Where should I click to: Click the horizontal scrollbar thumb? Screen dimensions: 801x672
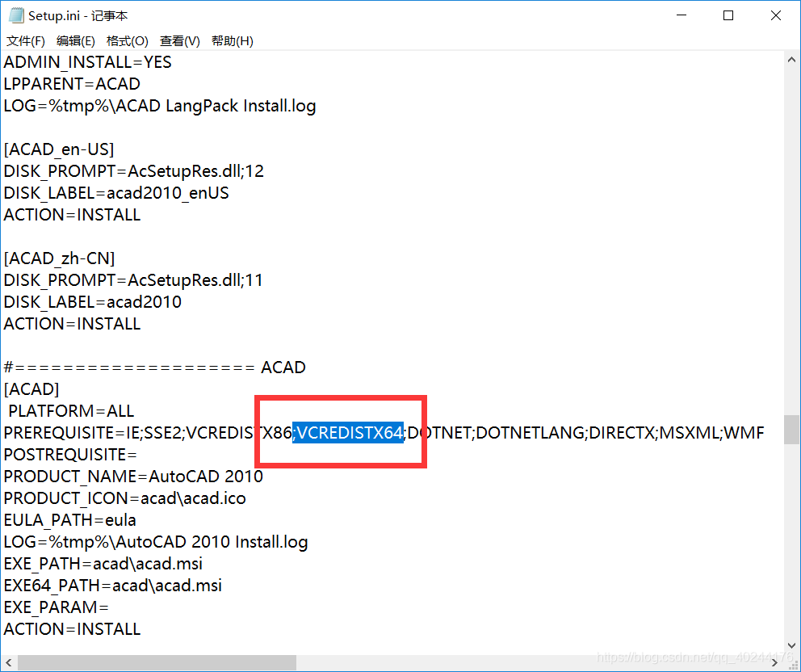(157, 663)
